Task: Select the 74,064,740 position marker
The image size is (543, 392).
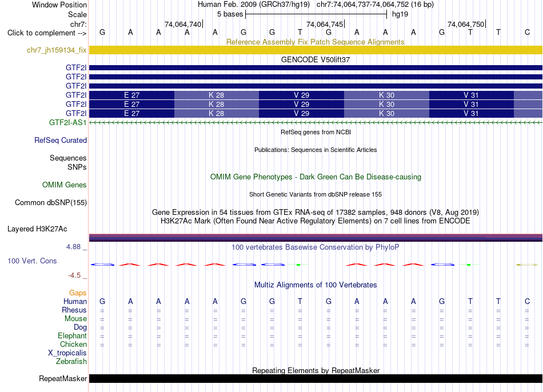Action: coord(183,24)
